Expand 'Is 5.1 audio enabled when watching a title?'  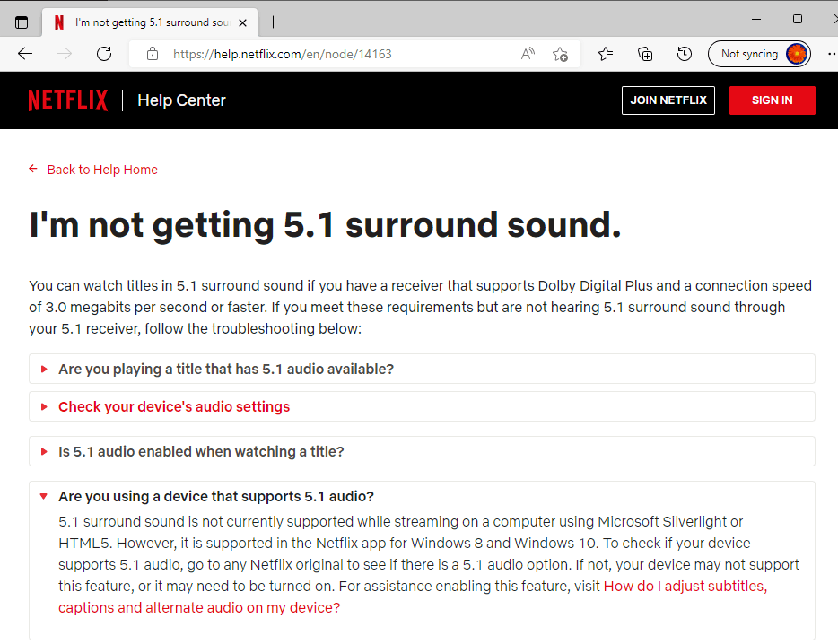pos(422,451)
